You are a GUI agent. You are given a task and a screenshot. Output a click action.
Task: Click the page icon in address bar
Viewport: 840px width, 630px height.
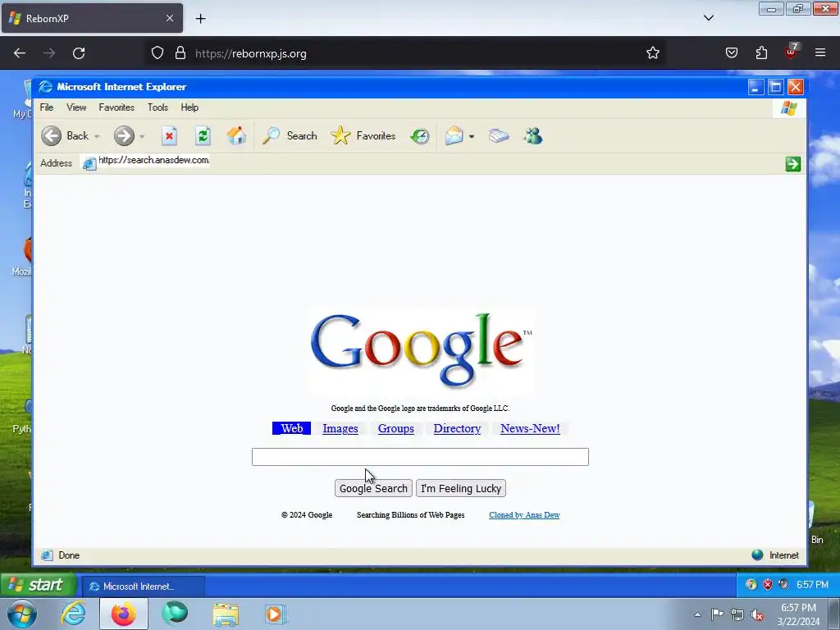tap(89, 163)
